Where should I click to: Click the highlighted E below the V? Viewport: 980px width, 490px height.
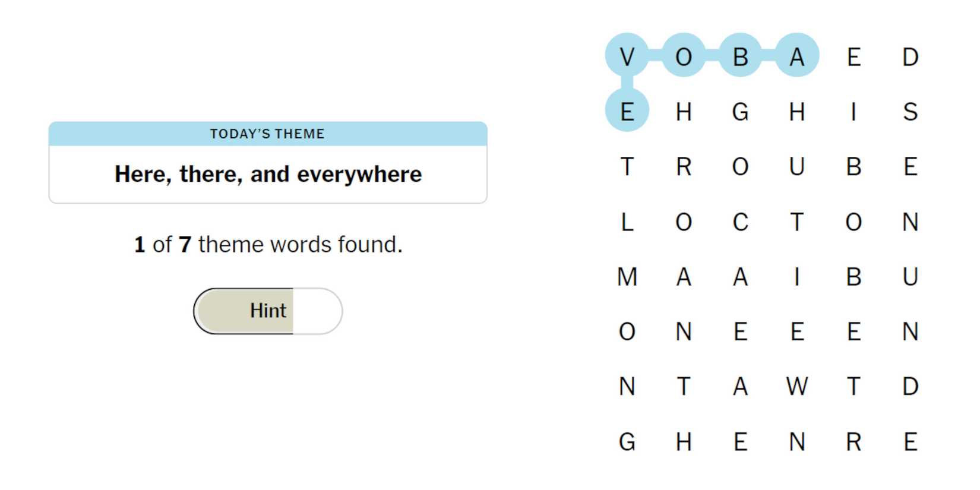coord(627,111)
